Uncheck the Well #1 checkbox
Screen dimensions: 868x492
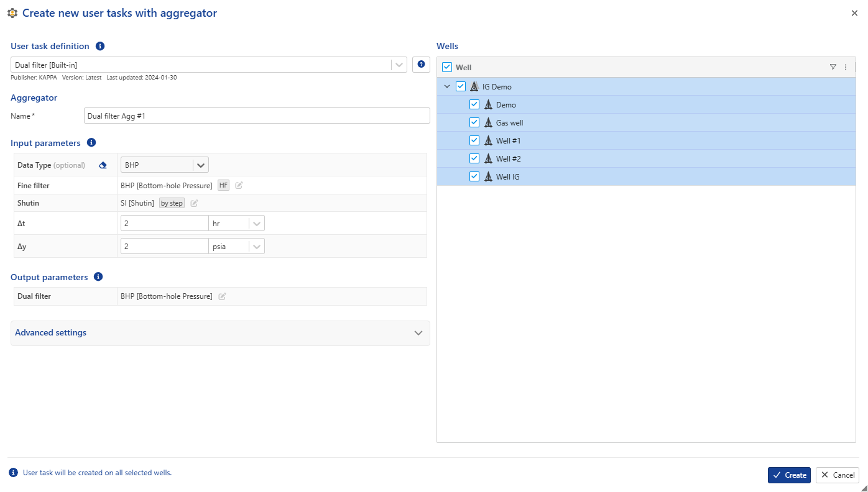pos(474,140)
